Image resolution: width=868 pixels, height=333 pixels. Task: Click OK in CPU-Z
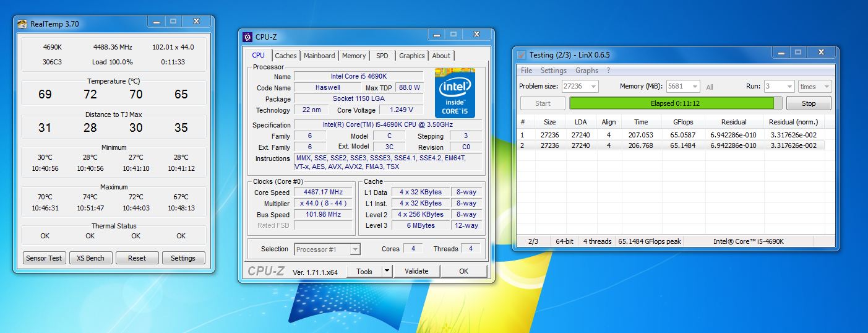pyautogui.click(x=464, y=271)
